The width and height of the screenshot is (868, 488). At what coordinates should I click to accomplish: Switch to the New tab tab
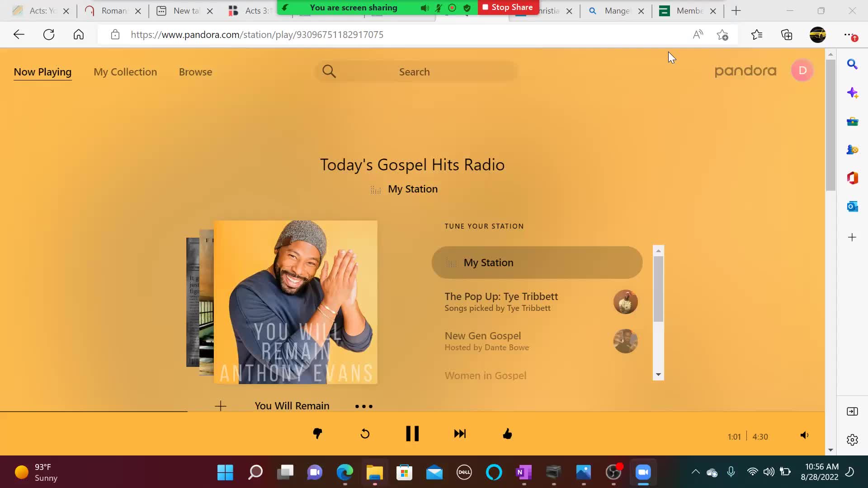click(x=185, y=11)
